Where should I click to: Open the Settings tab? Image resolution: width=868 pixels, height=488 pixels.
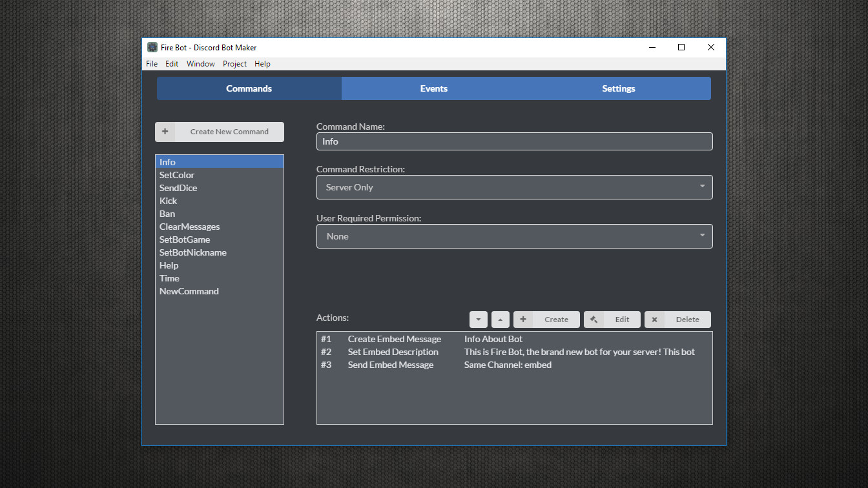point(618,88)
